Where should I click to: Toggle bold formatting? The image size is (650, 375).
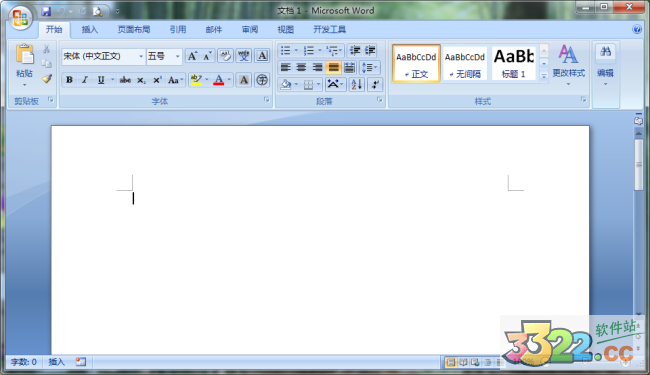tap(69, 80)
